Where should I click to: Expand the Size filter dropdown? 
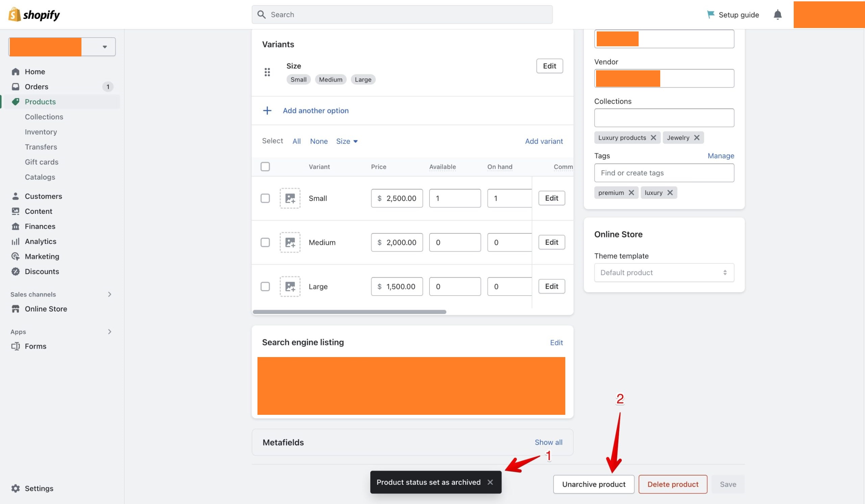pyautogui.click(x=347, y=141)
